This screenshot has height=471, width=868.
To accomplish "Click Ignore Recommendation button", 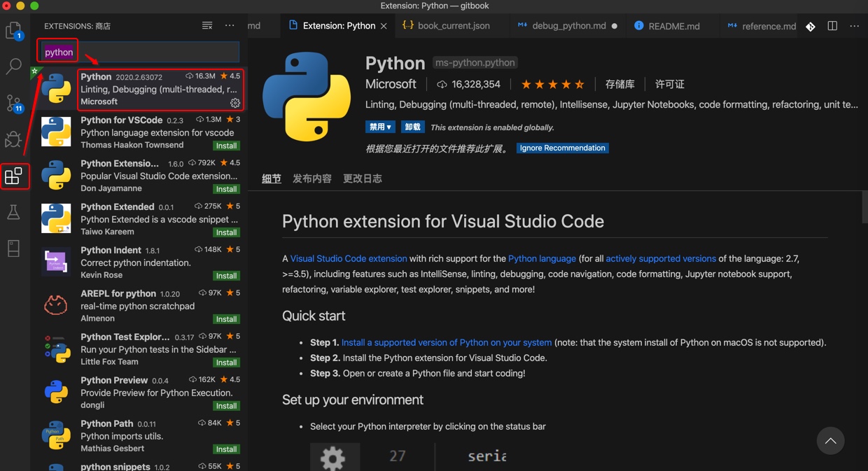I will coord(563,148).
